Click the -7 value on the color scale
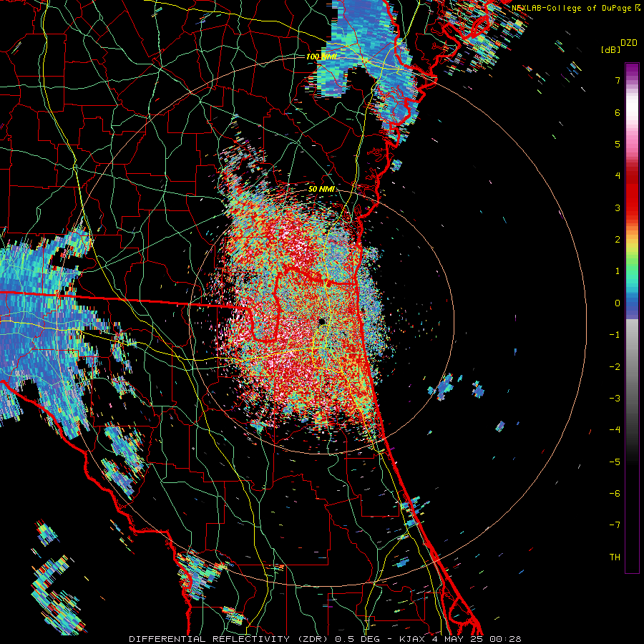 615,525
